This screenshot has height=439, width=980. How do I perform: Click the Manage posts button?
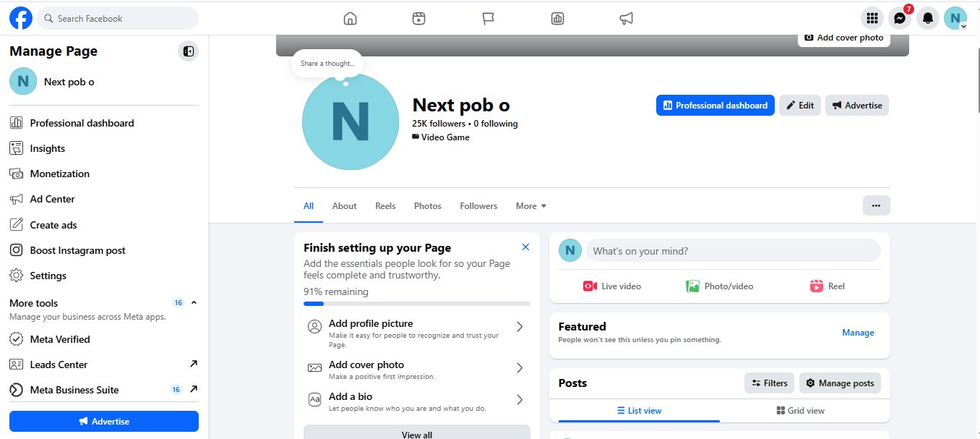(840, 383)
